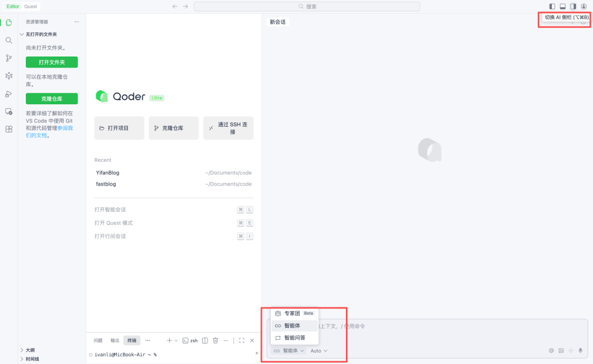Click the 打开文件夹 button
This screenshot has height=364, width=593.
click(51, 62)
